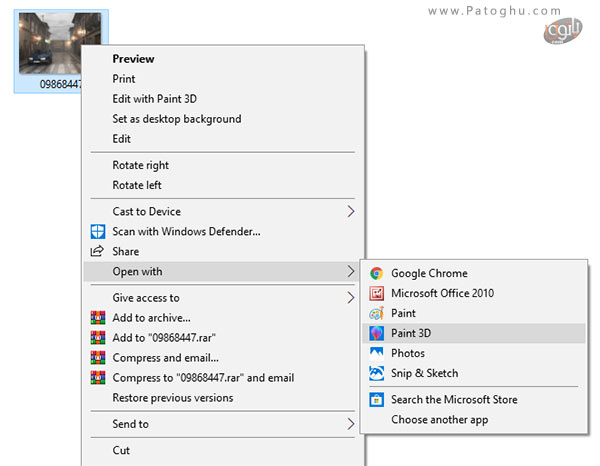This screenshot has height=466, width=600.
Task: Open with Snip & Sketch
Action: point(474,373)
